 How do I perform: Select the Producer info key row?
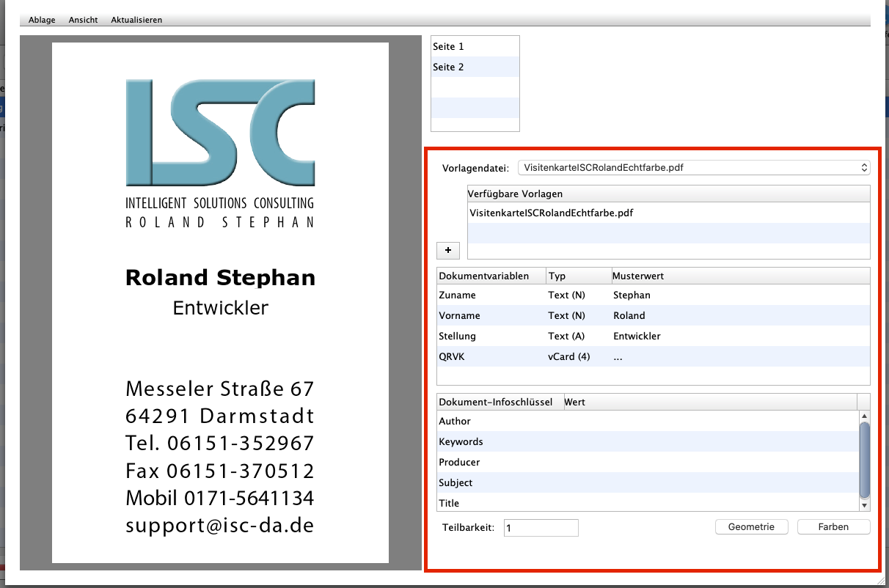coord(648,462)
